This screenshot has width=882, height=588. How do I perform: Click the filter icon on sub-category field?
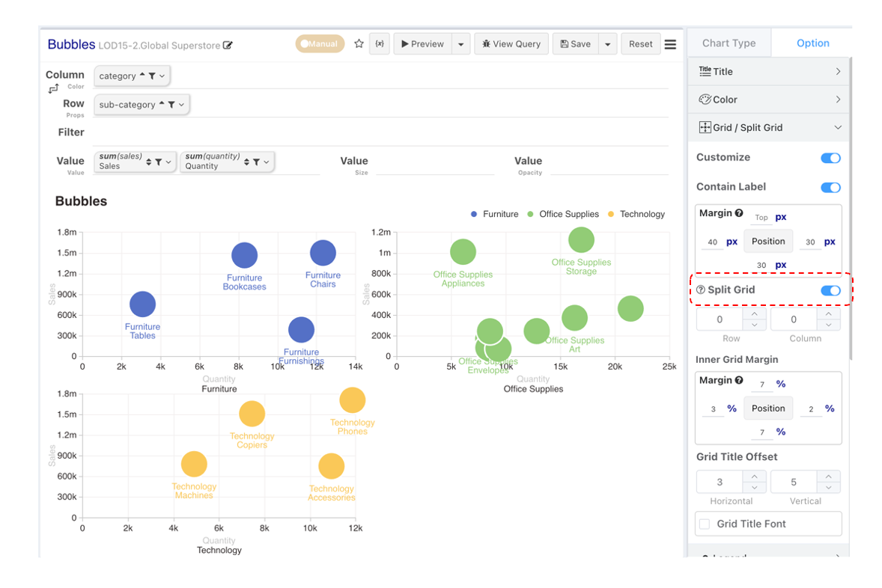click(x=171, y=105)
